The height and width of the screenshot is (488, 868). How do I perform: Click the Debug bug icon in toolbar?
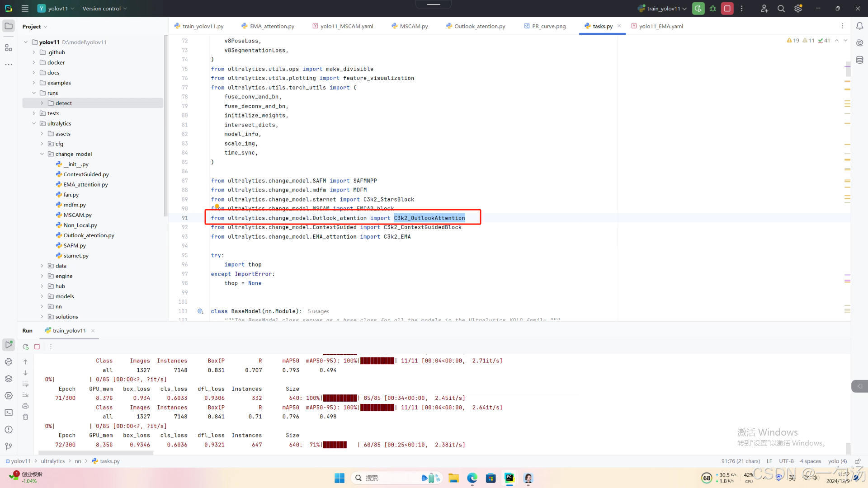pyautogui.click(x=713, y=9)
